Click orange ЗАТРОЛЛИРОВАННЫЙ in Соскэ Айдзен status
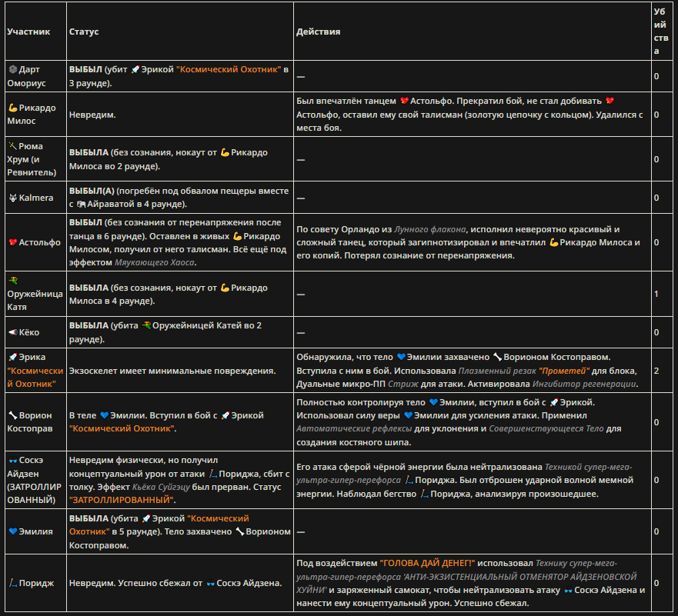 (122, 500)
